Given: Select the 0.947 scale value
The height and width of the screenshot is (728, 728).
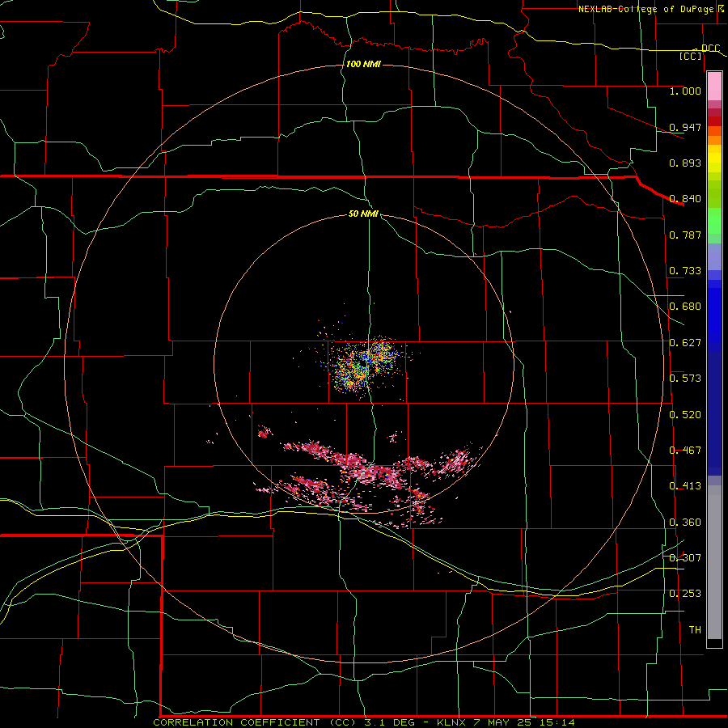Looking at the screenshot, I should point(685,127).
